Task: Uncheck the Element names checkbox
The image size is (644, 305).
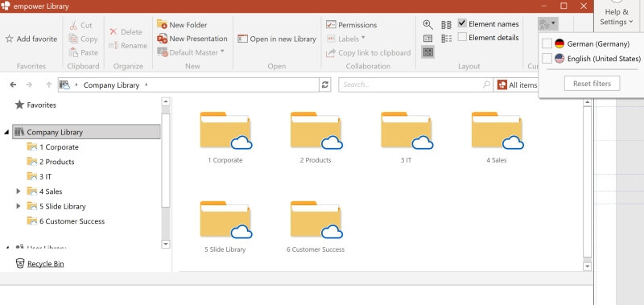Action: pos(462,23)
